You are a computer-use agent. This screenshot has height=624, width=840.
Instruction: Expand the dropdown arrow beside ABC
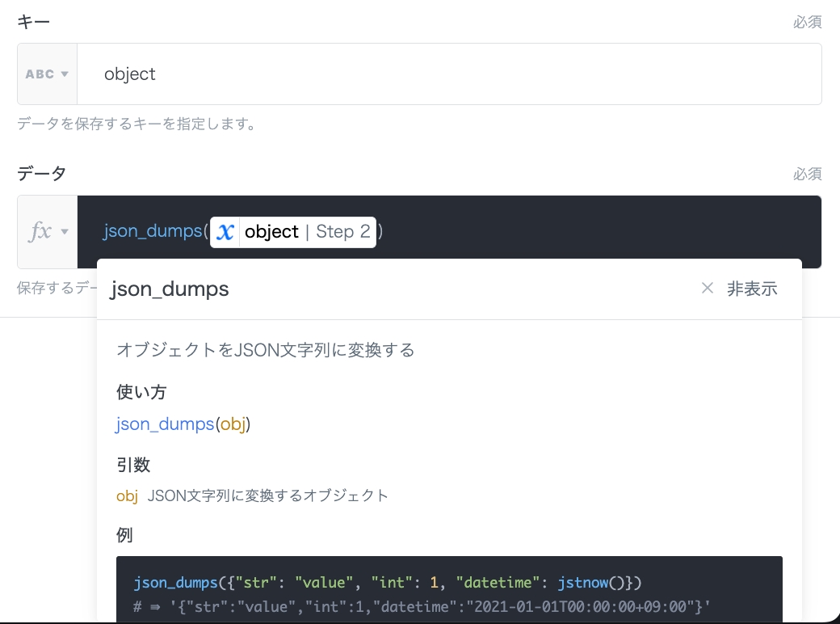65,74
